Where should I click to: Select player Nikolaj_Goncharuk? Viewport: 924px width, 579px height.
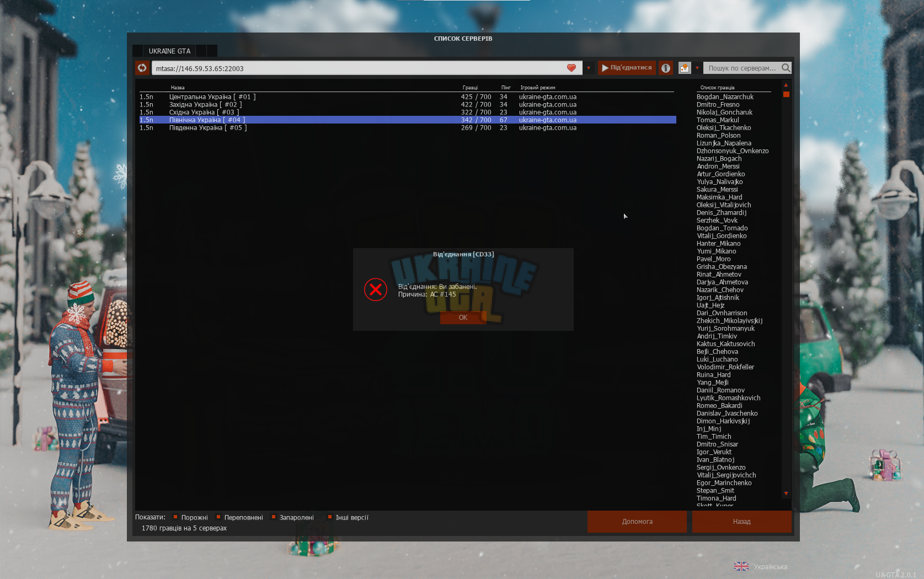point(724,112)
